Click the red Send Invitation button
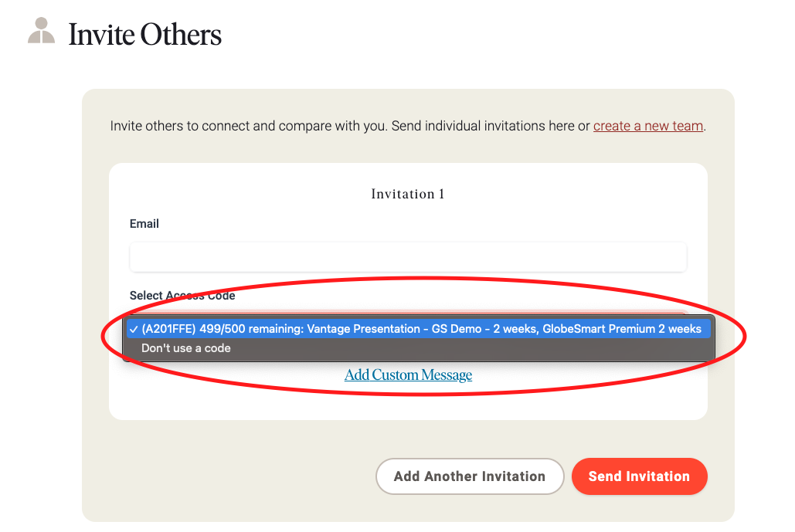Image resolution: width=795 pixels, height=532 pixels. point(640,476)
